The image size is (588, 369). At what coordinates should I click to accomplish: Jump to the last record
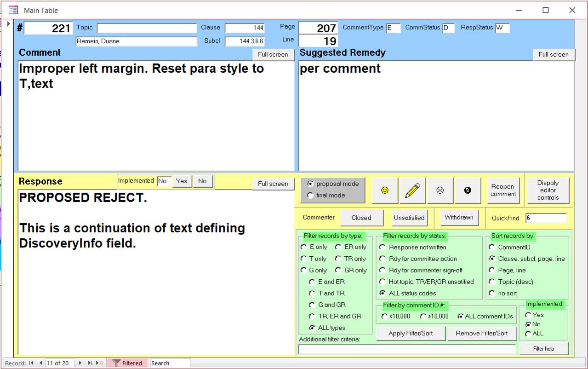tap(90, 363)
